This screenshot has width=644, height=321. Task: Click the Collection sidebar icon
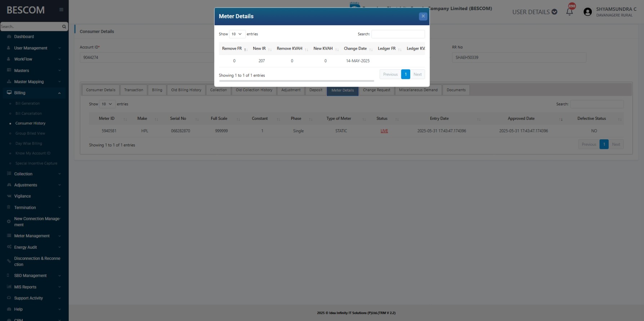point(9,174)
